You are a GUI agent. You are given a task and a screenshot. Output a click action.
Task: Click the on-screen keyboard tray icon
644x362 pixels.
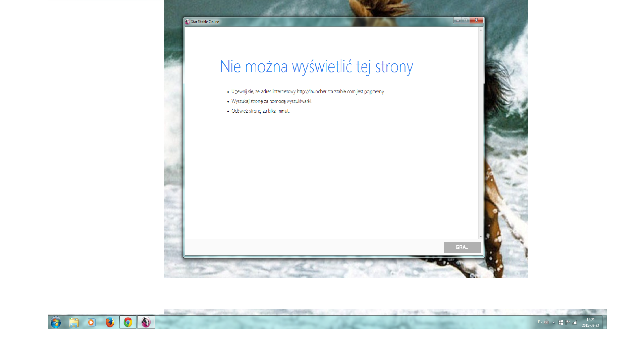click(546, 322)
